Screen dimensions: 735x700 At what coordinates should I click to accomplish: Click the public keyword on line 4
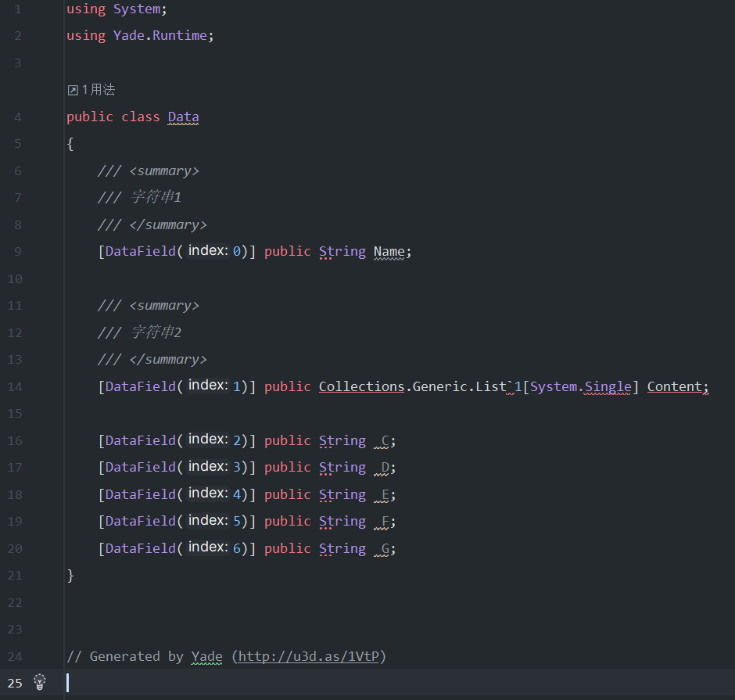click(x=90, y=117)
